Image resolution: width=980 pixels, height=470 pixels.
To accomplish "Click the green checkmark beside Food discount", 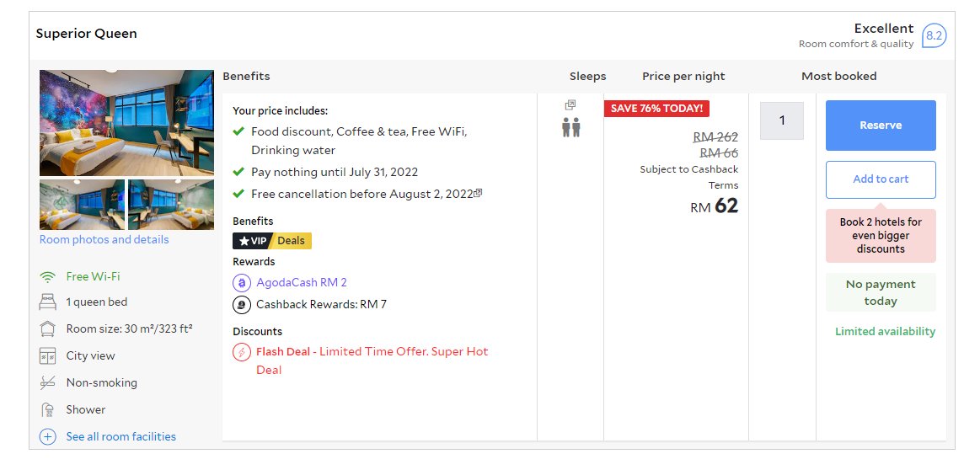I will point(238,131).
